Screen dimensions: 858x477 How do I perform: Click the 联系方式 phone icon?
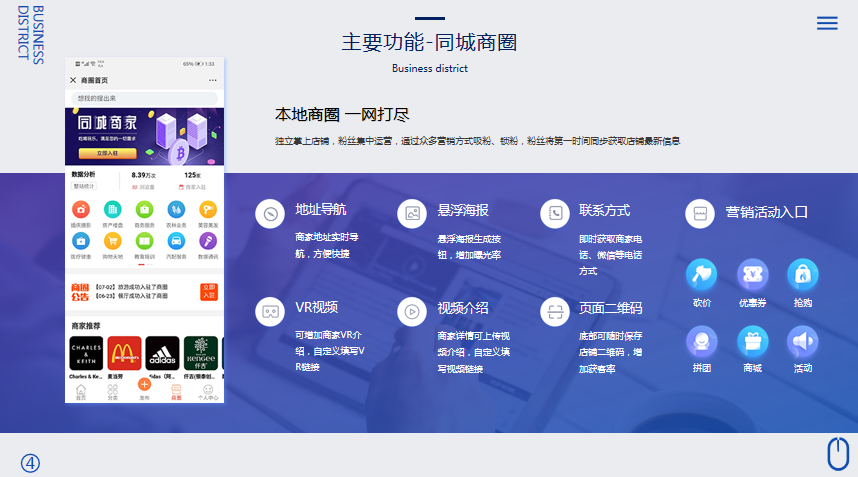555,214
